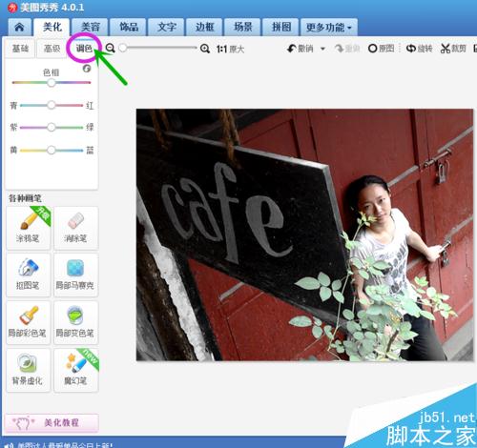Open the undo history dropdown arrow
The width and height of the screenshot is (477, 448).
click(x=322, y=49)
